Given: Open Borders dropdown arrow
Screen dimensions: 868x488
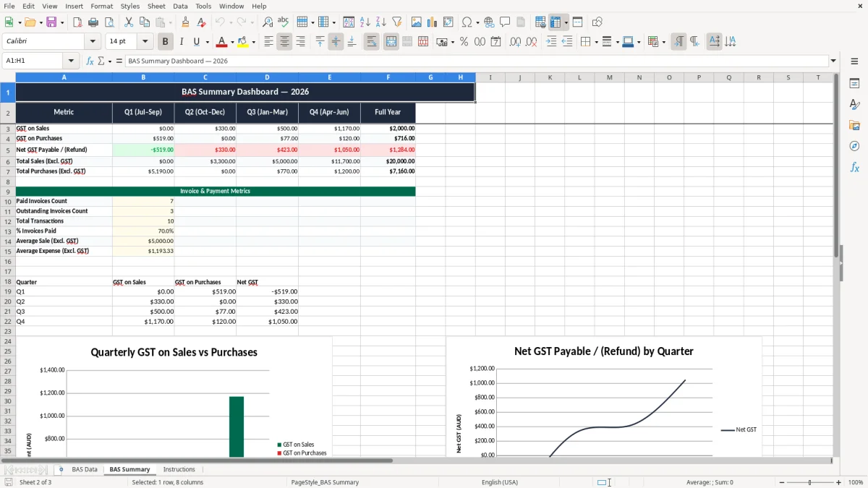Looking at the screenshot, I should [595, 42].
